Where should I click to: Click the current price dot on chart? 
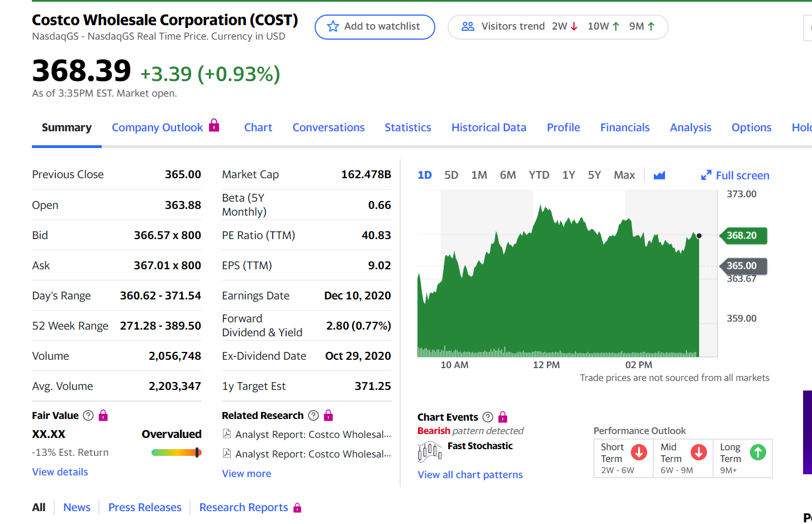tap(699, 236)
